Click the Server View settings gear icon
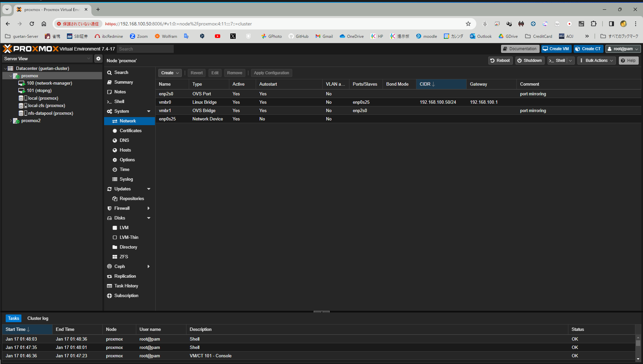Viewport: 643px width, 364px height. coord(98,59)
